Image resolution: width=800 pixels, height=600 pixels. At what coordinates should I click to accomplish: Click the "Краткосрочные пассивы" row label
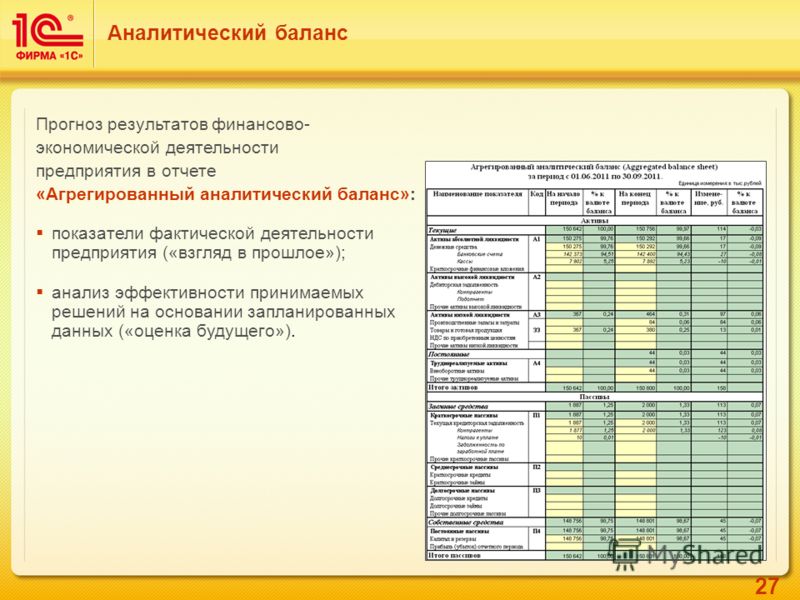click(x=463, y=415)
